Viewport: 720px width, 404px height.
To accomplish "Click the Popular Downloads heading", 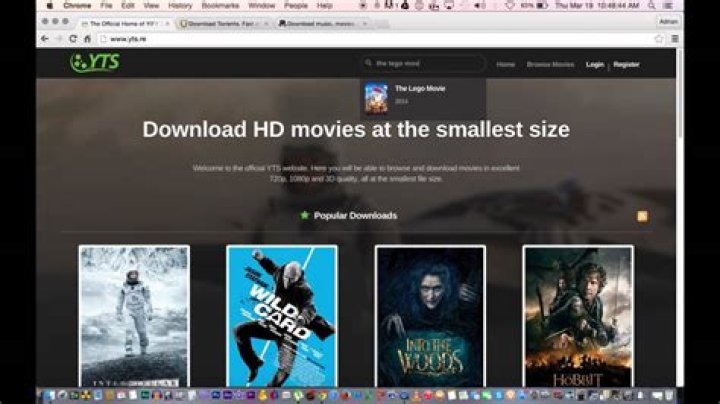I will coord(355,215).
